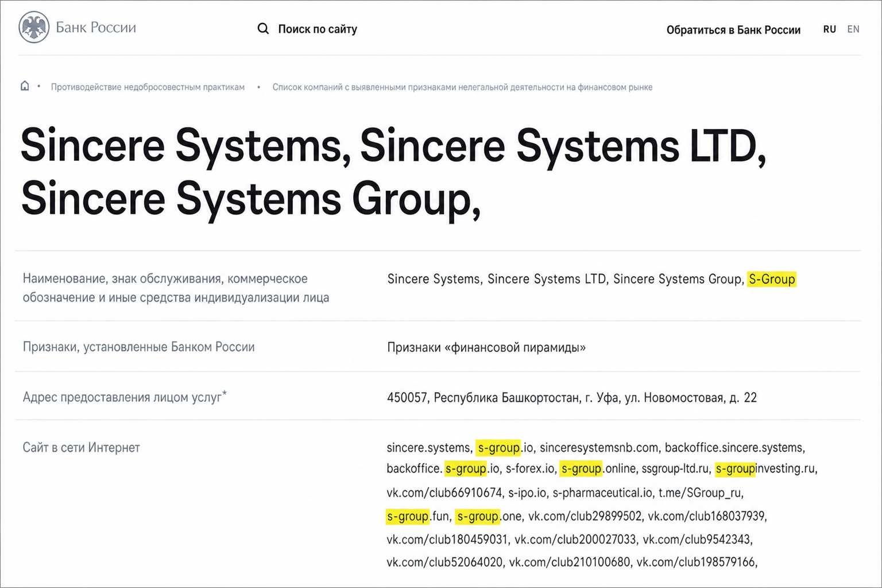Select 'sinceresystemsnb.com' site entry

[x=599, y=447]
